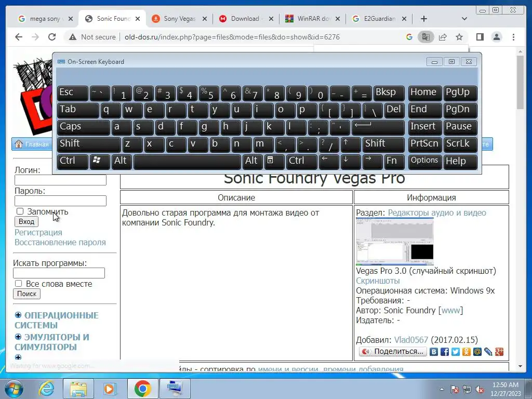
Task: Click the up arrow key on On-Screen Keyboard
Action: pyautogui.click(x=350, y=144)
